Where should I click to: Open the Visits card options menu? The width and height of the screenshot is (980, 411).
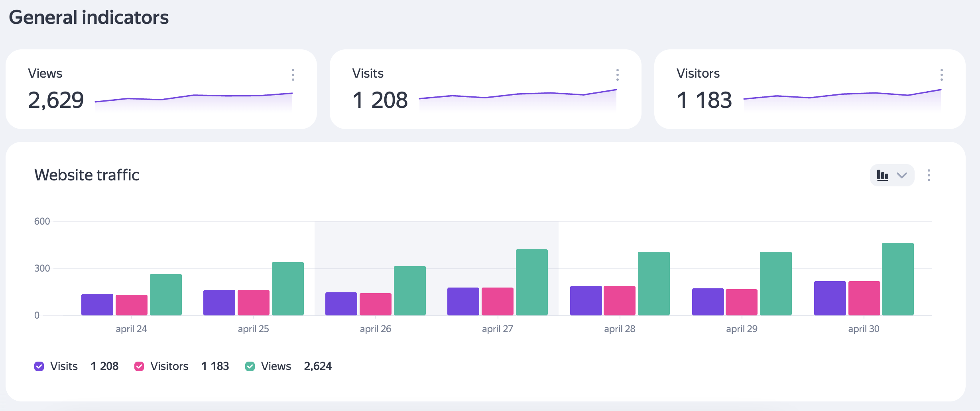point(618,75)
